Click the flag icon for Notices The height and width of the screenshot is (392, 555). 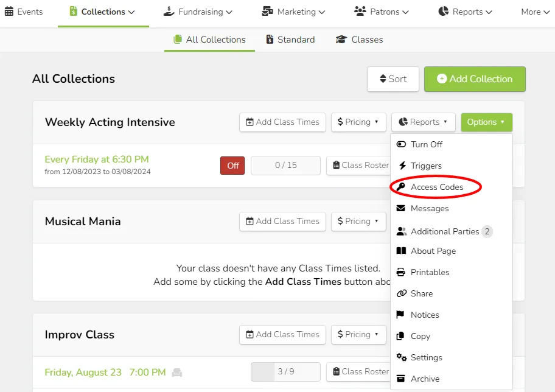pyautogui.click(x=400, y=315)
